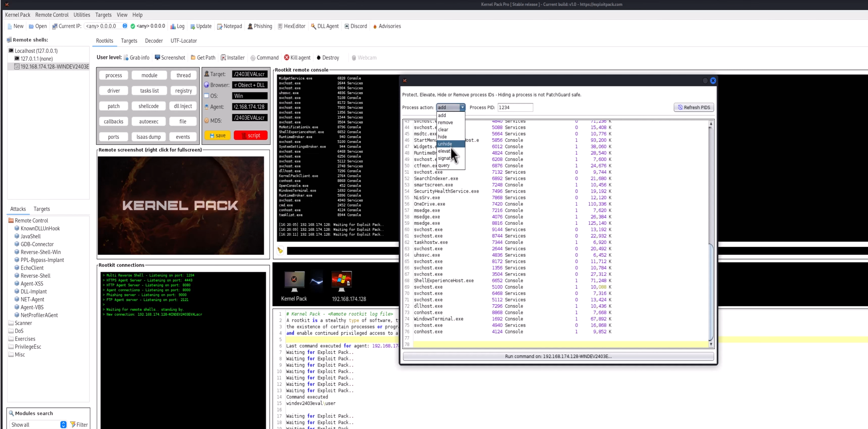The height and width of the screenshot is (429, 868).
Task: Toggle the blue Current IP indicator
Action: (x=125, y=26)
